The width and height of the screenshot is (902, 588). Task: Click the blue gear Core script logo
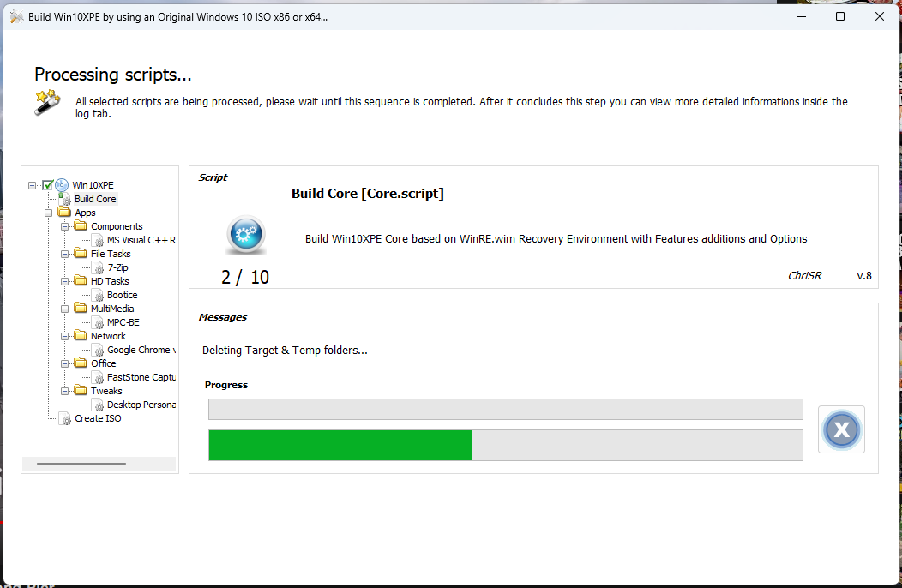246,235
